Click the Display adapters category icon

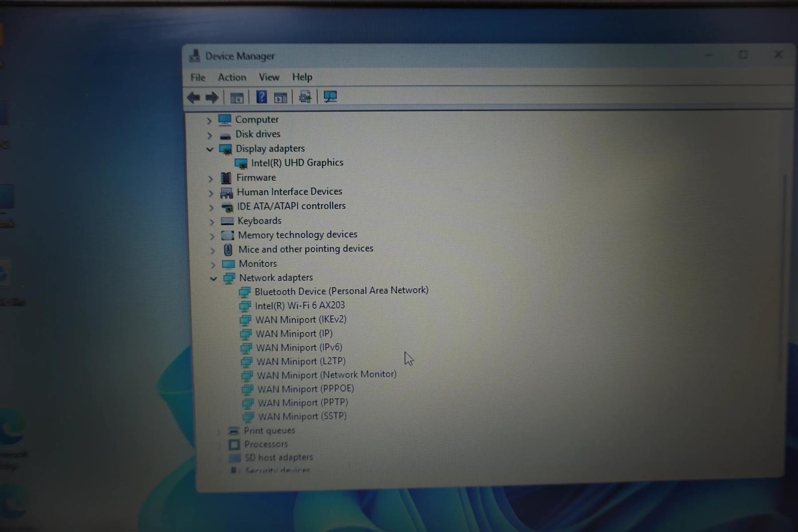(226, 149)
